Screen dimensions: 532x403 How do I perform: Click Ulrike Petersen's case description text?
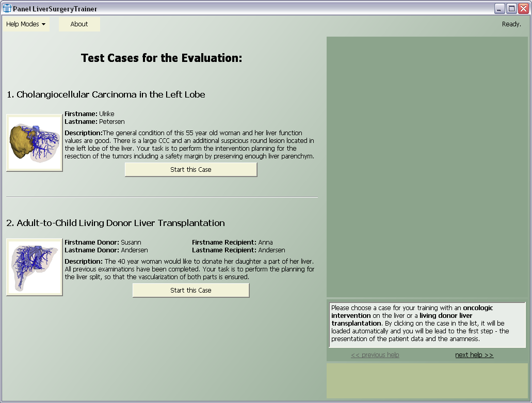click(x=189, y=144)
